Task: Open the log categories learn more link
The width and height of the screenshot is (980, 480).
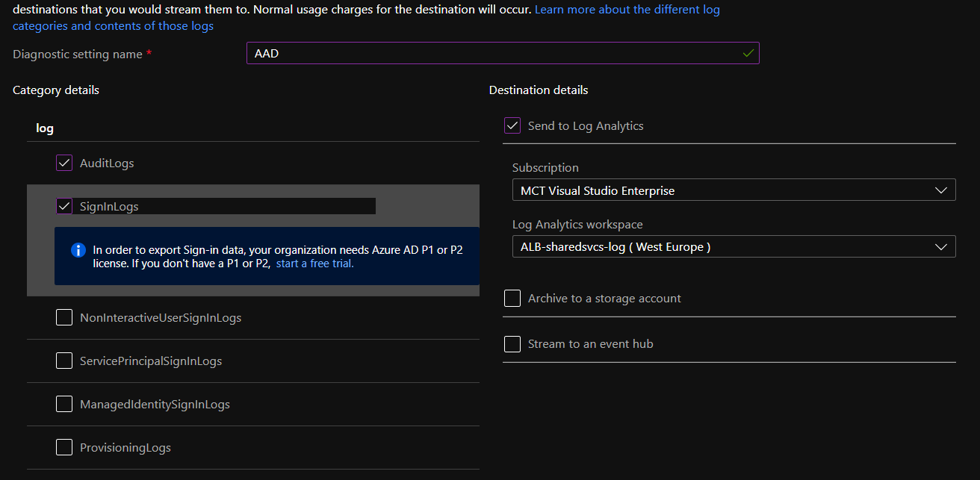Action: click(627, 9)
